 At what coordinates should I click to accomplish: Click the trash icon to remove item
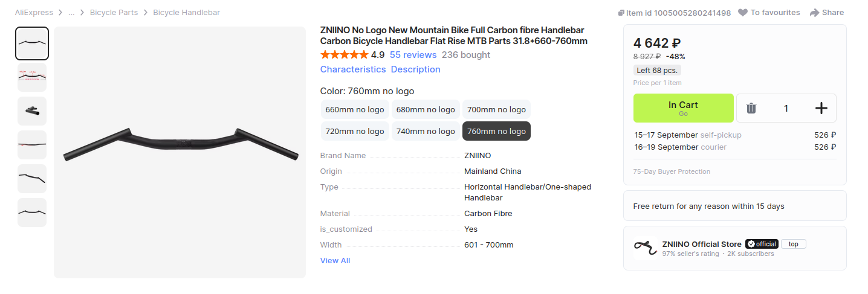(x=751, y=109)
